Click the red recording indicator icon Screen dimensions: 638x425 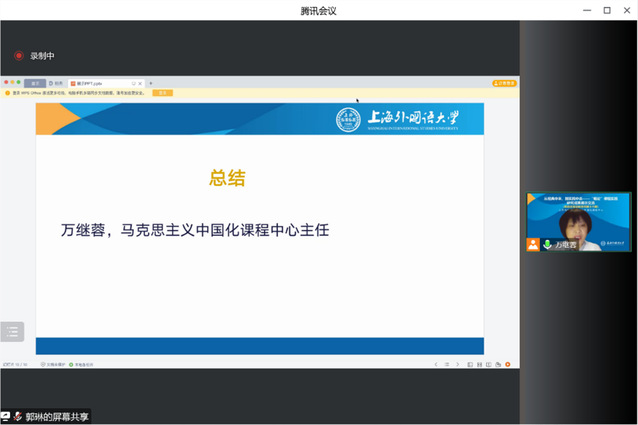(x=18, y=56)
